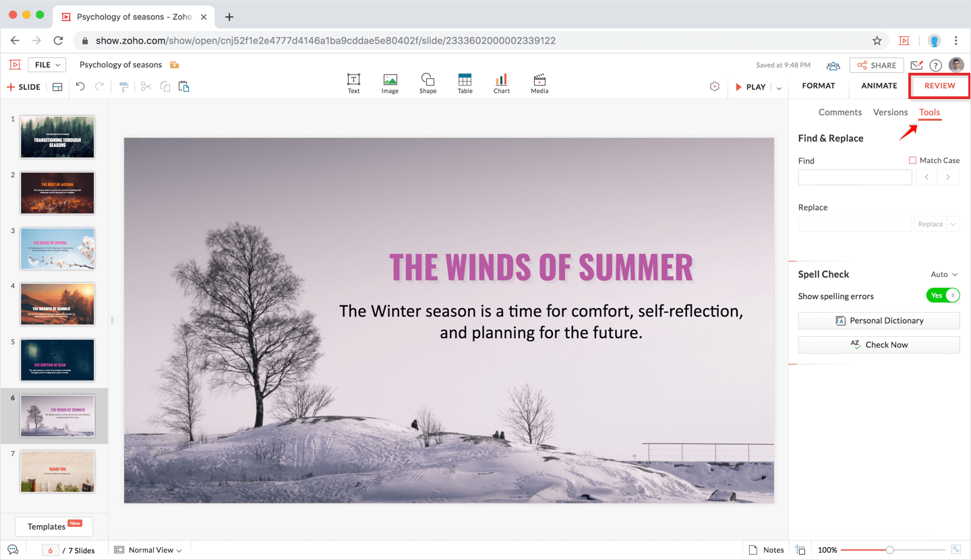This screenshot has width=971, height=560.
Task: Open Personal Dictionary
Action: pos(879,321)
